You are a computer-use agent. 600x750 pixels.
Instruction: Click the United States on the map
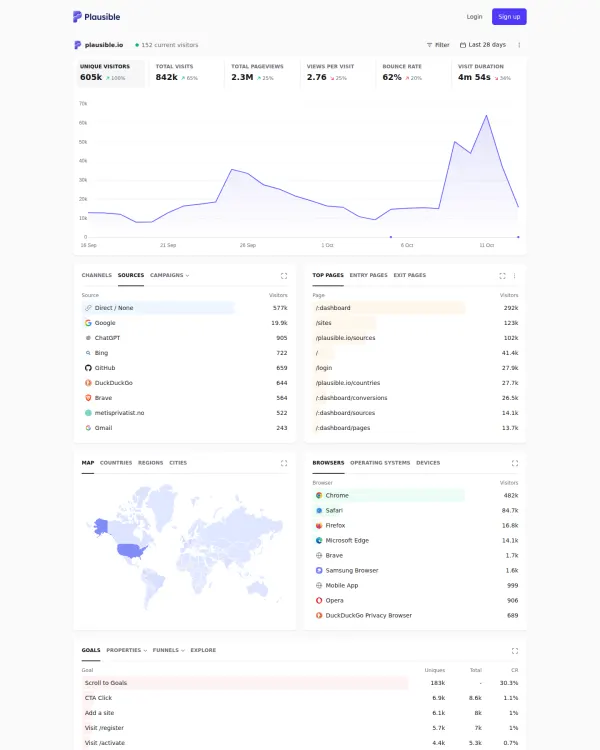tap(131, 551)
